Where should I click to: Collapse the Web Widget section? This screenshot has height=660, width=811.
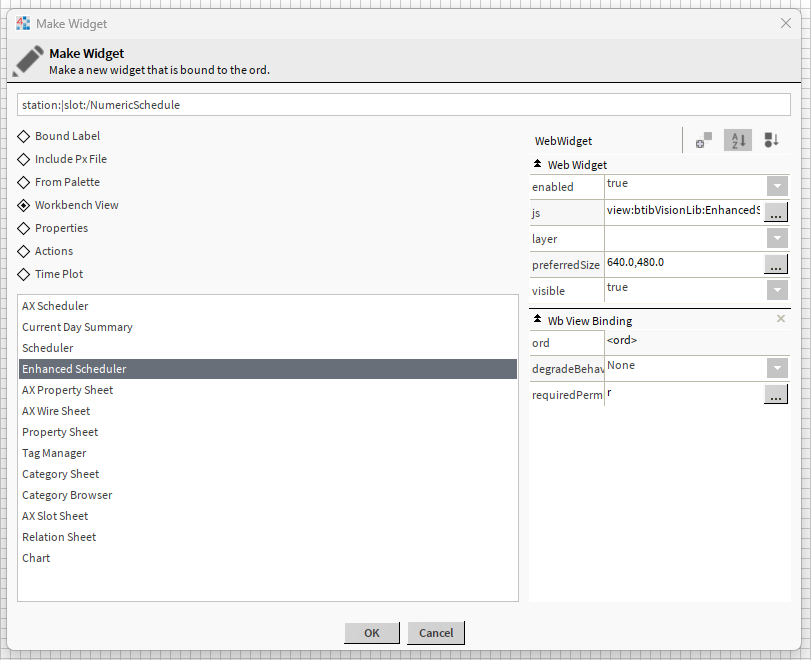coord(537,164)
